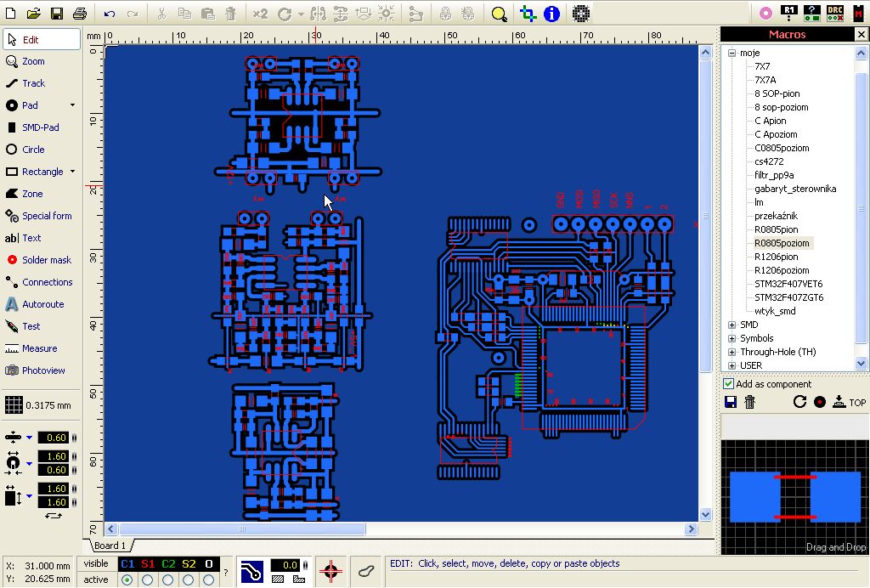The image size is (870, 588).
Task: Select the S1 active layer radio button
Action: pyautogui.click(x=148, y=580)
